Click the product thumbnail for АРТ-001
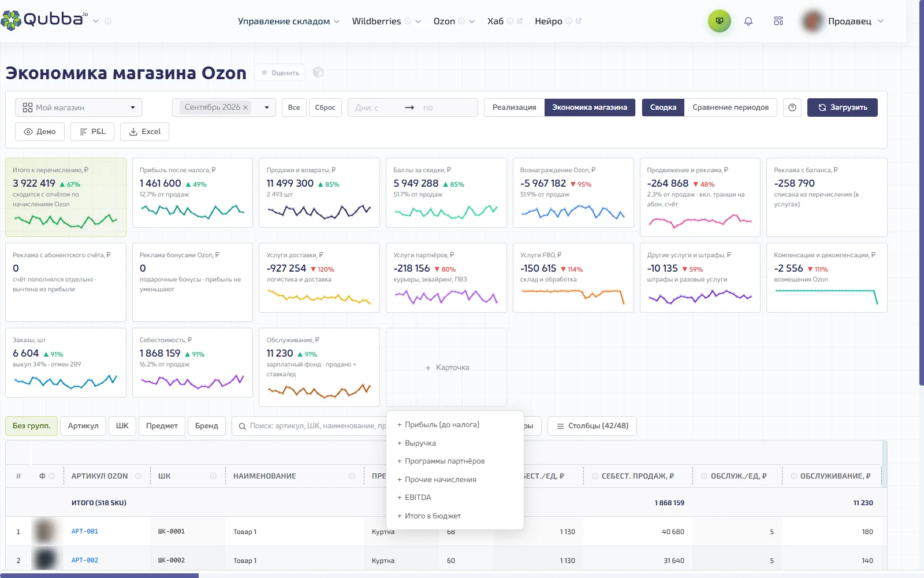The width and height of the screenshot is (924, 578). 45,531
